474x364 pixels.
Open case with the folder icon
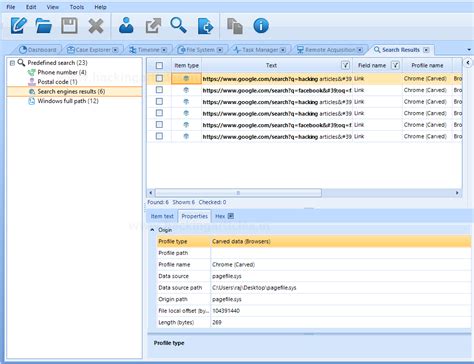(x=44, y=26)
